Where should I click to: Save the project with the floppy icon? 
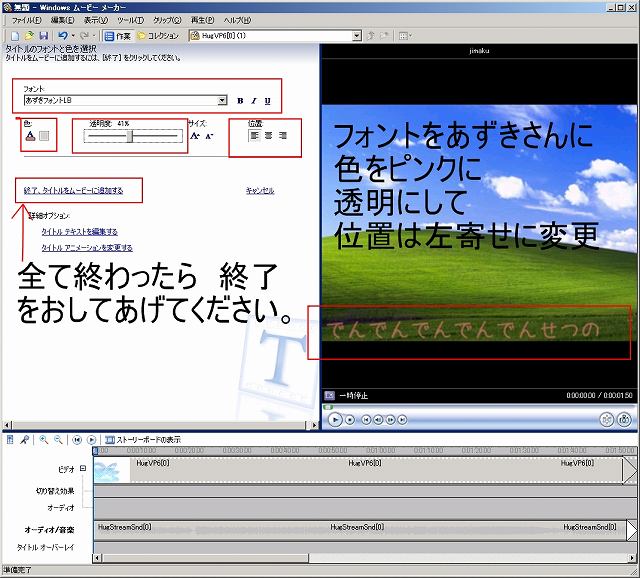43,36
